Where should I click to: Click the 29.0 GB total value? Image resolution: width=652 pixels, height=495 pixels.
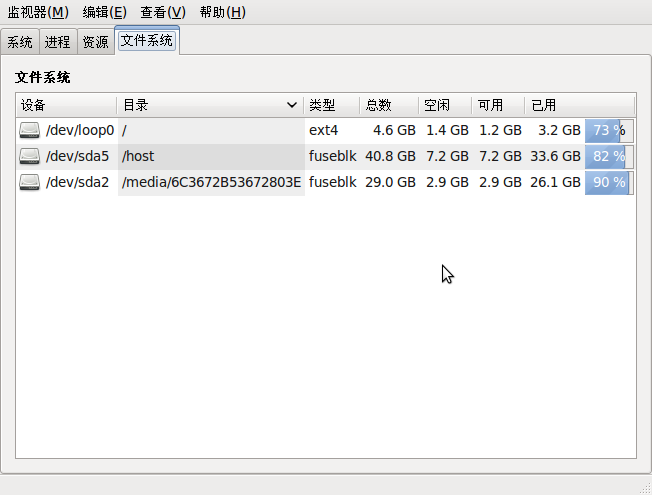pos(390,183)
